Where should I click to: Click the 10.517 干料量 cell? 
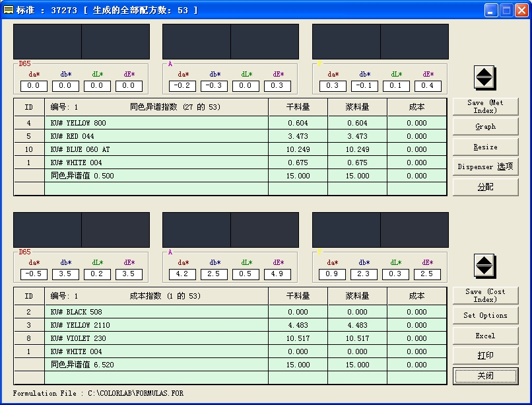coord(298,338)
